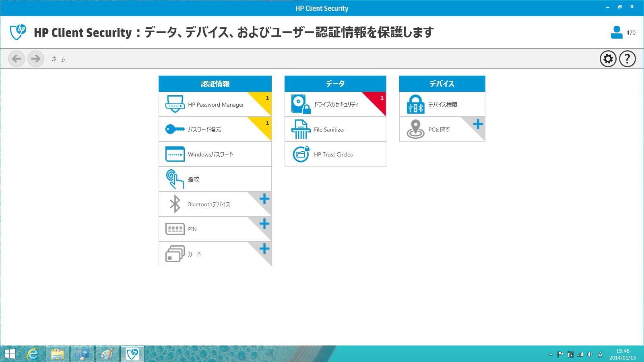Open the File Sanitizer tile
Image resolution: width=644 pixels, height=362 pixels.
tap(335, 129)
